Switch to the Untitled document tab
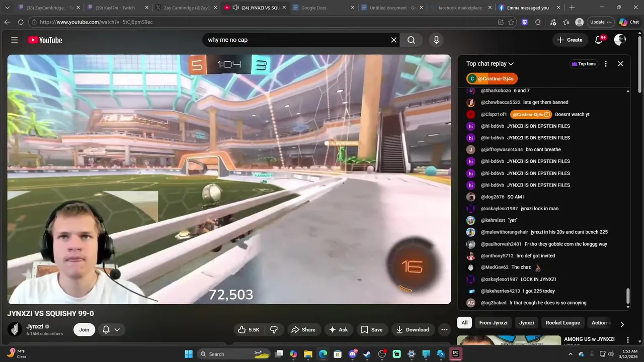 (x=392, y=8)
